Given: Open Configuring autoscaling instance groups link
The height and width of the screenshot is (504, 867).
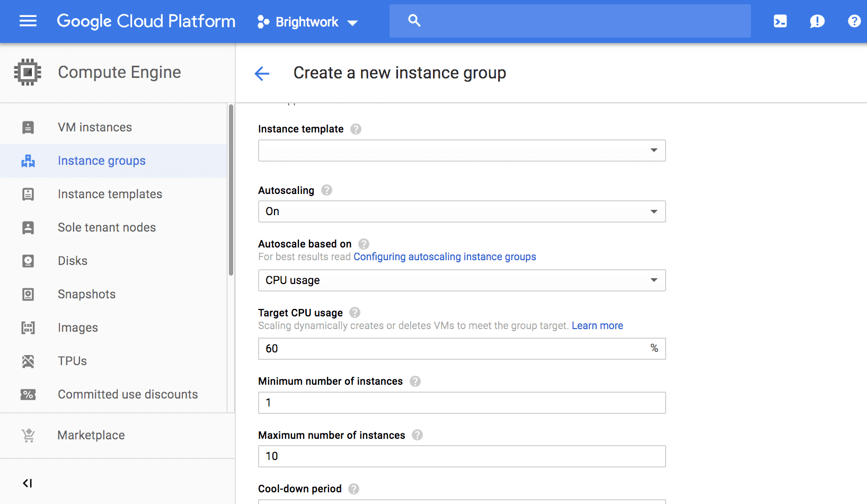Looking at the screenshot, I should click(445, 257).
